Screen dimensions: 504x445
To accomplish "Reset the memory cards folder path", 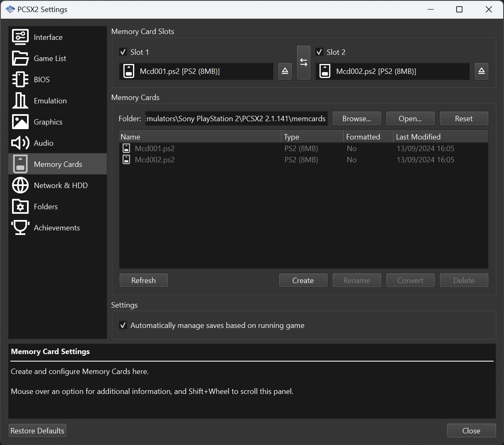I will click(464, 118).
